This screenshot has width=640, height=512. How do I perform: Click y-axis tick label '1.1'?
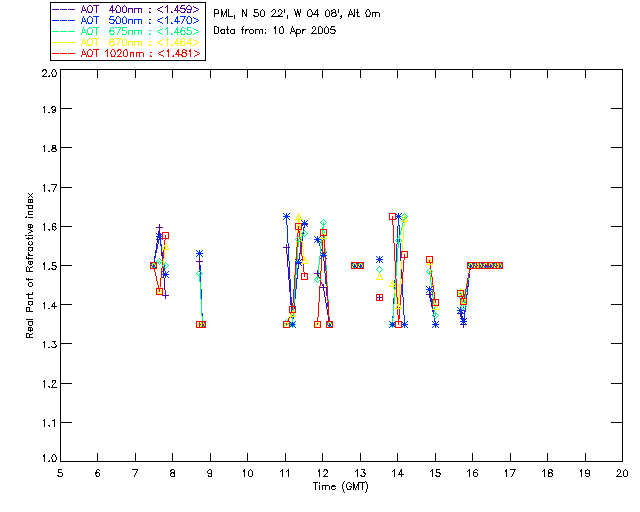click(x=49, y=423)
